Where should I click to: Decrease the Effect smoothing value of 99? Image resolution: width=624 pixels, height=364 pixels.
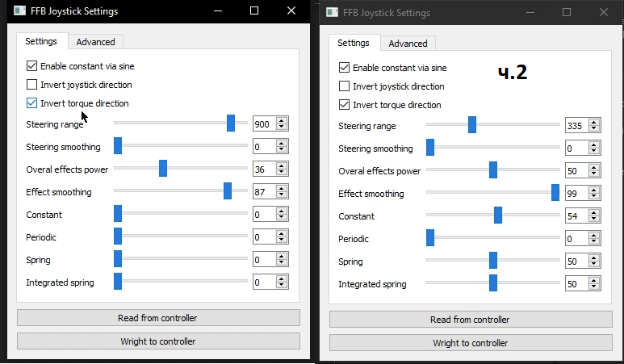(594, 197)
